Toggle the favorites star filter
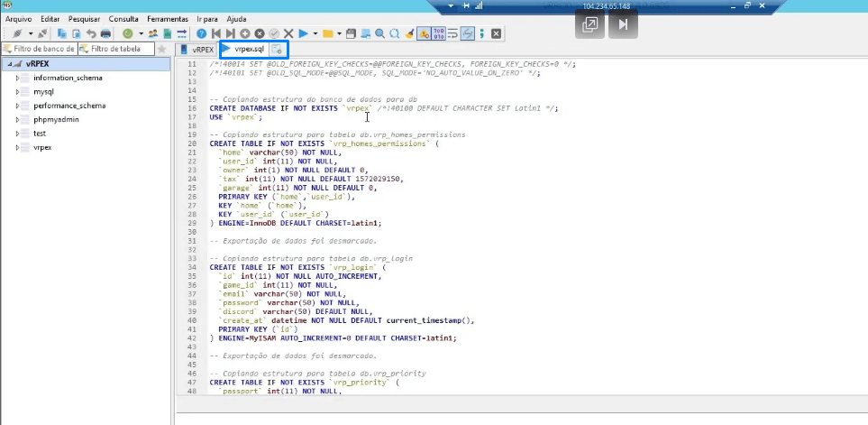868x425 pixels. point(161,50)
